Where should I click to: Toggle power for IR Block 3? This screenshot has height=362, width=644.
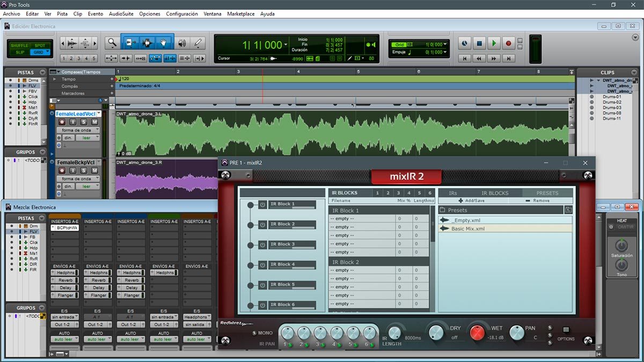tap(262, 245)
